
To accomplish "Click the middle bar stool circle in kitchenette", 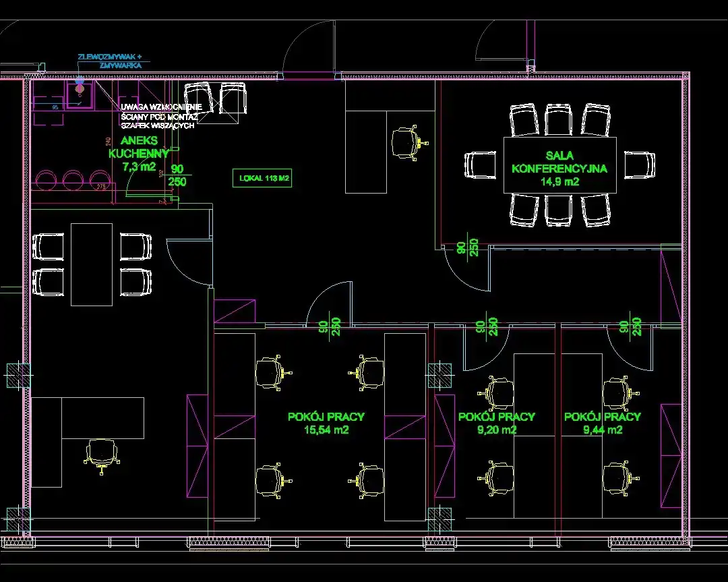I will (73, 179).
